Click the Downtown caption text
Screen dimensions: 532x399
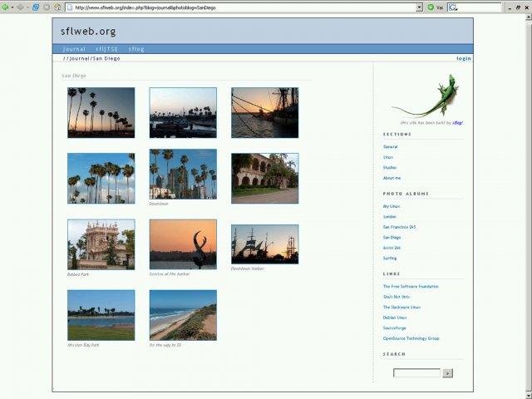[x=159, y=204]
